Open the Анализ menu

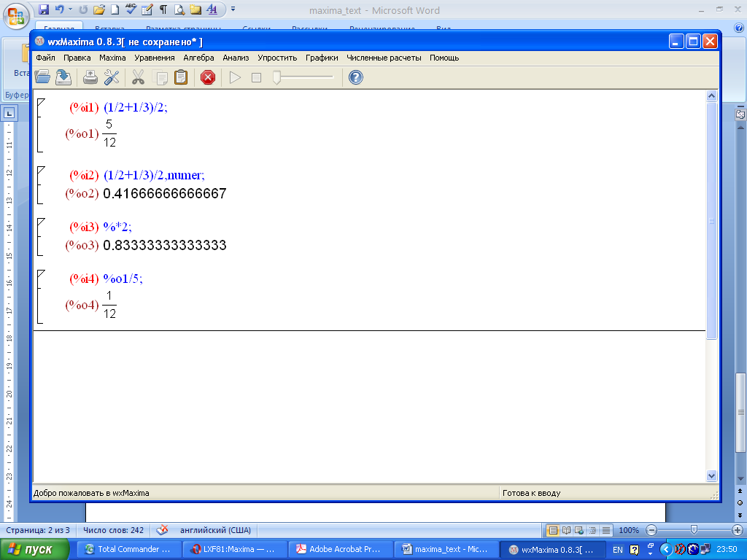(x=236, y=58)
